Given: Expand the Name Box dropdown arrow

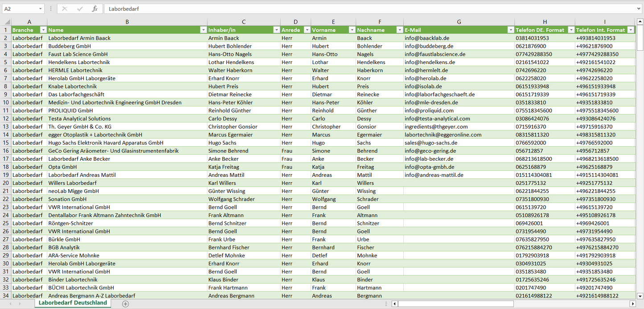Looking at the screenshot, I should click(40, 9).
